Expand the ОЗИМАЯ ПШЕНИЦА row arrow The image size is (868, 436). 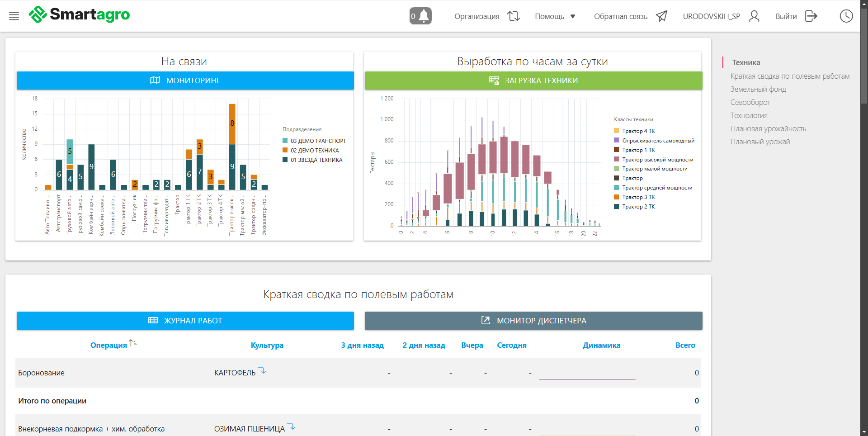(292, 427)
